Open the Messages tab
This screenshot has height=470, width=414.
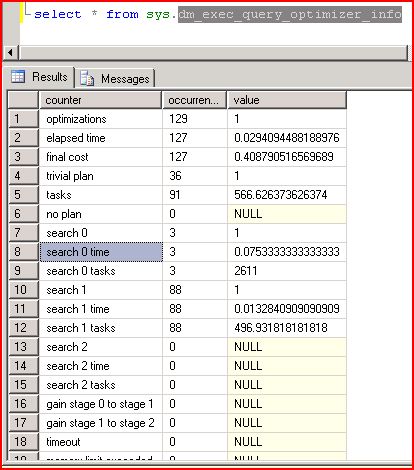click(x=115, y=79)
